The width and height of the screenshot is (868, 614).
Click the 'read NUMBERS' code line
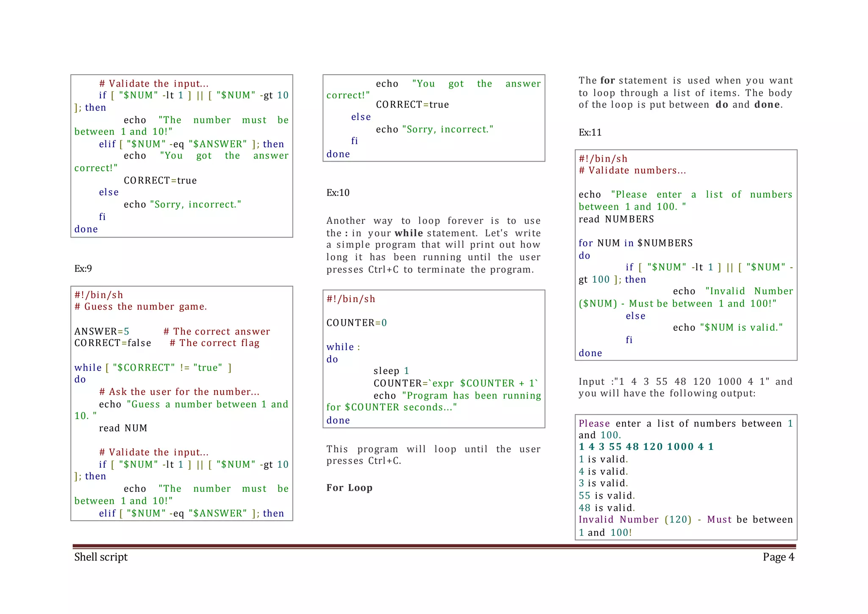[x=616, y=219]
